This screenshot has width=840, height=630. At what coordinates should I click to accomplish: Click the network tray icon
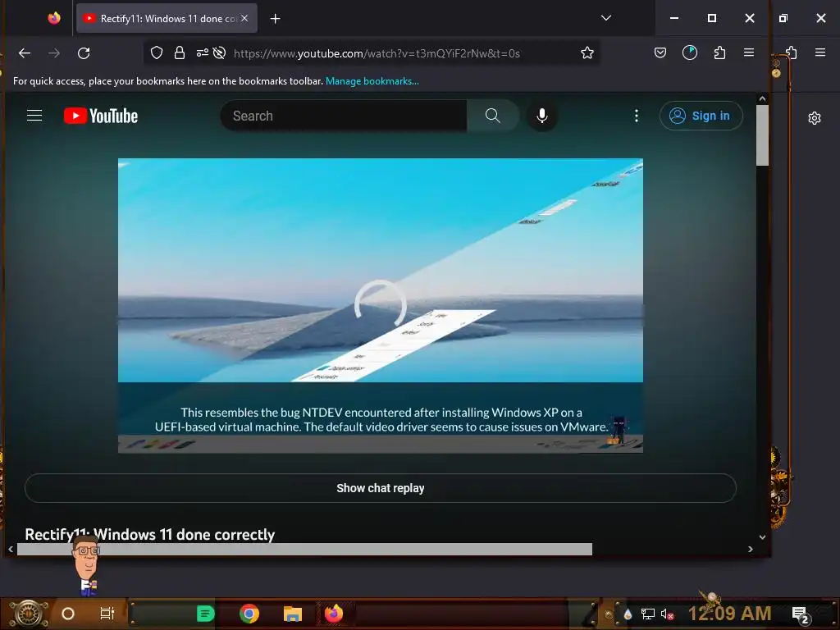(x=648, y=614)
